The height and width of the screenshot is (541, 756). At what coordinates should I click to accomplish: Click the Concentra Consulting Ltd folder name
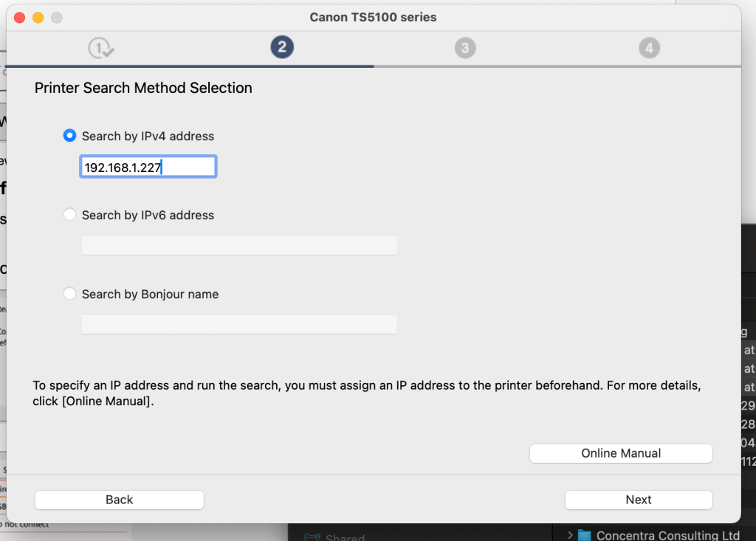(667, 535)
